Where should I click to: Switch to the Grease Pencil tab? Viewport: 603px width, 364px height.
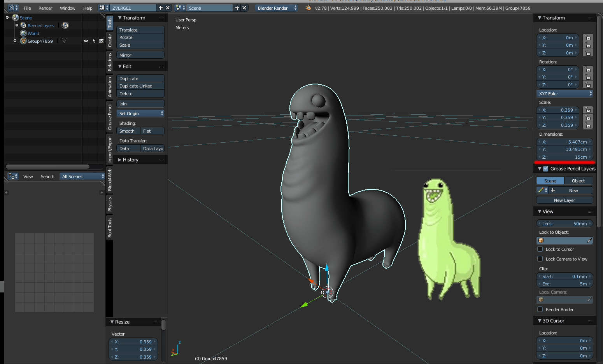[110, 116]
